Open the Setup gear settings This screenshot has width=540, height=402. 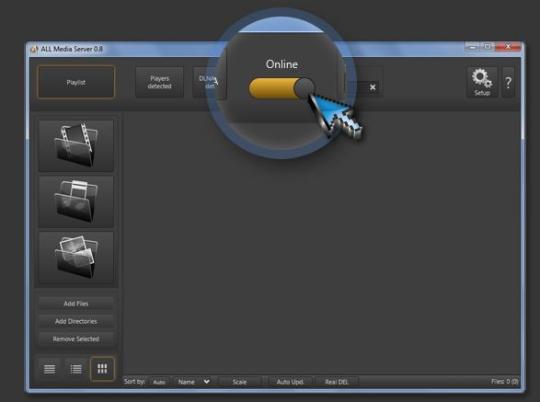coord(482,82)
